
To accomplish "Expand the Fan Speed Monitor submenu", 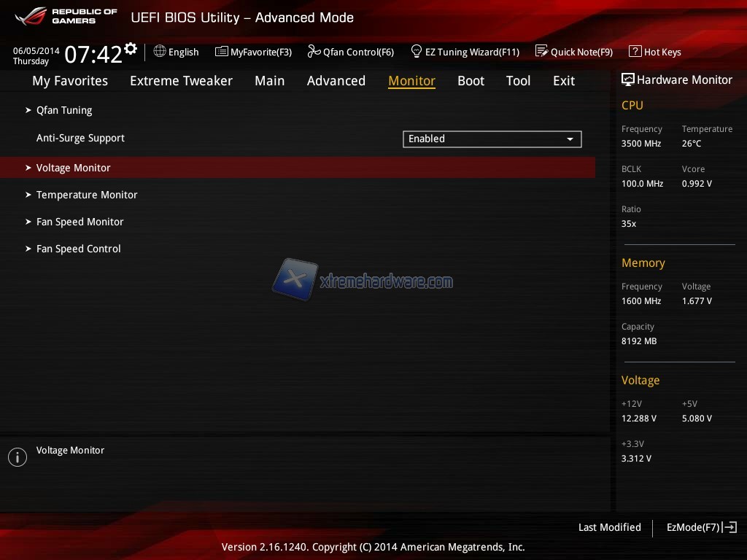I will coord(80,222).
